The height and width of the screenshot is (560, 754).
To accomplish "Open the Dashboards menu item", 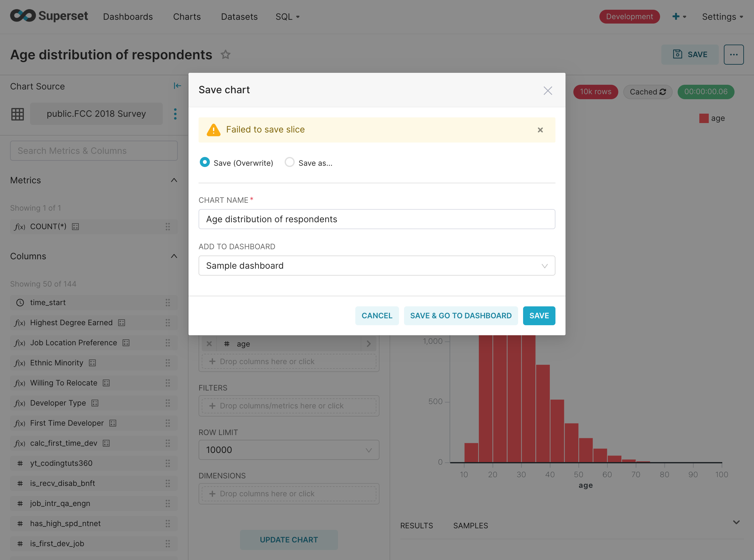I will [128, 17].
